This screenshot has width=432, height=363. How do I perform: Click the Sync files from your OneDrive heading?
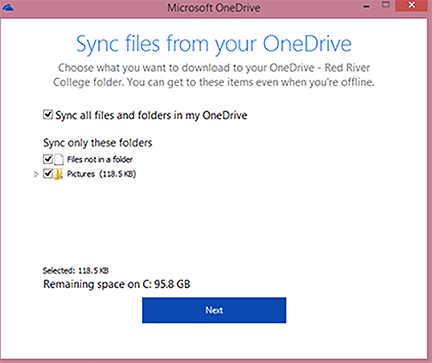coord(214,44)
